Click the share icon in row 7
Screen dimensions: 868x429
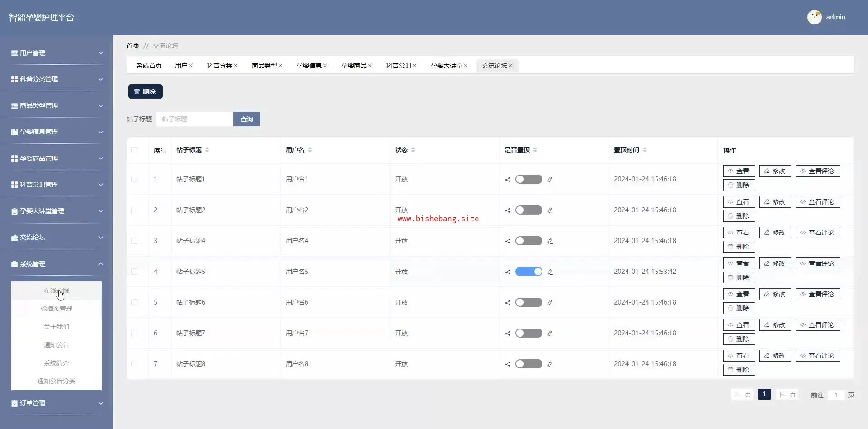tap(508, 364)
